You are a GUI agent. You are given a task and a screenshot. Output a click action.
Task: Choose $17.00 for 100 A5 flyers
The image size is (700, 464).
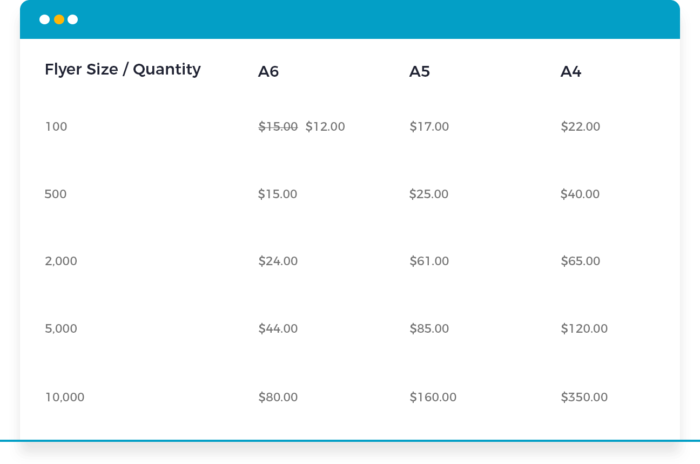point(429,127)
